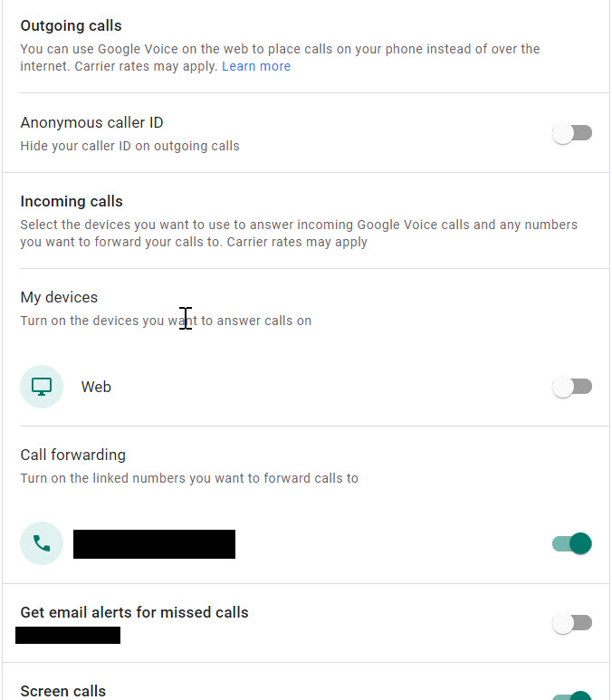Viewport: 612px width, 700px height.
Task: Select the Anonymous caller ID label
Action: pos(92,122)
